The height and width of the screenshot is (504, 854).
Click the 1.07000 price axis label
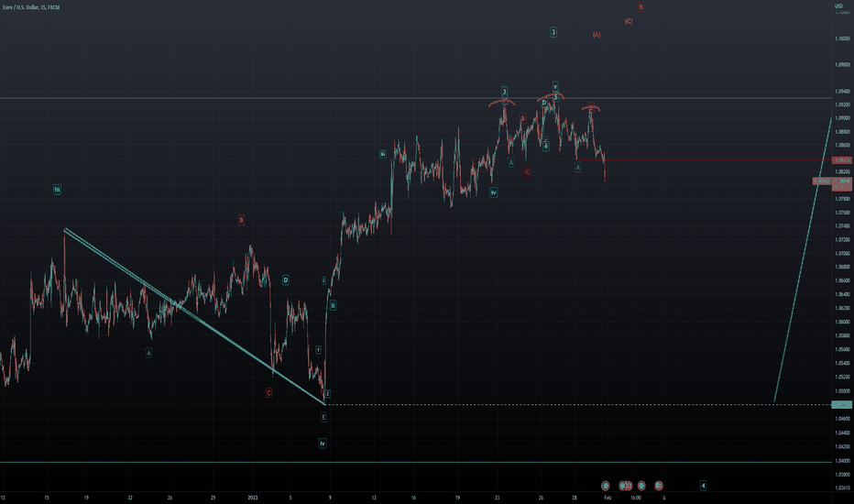[842, 253]
